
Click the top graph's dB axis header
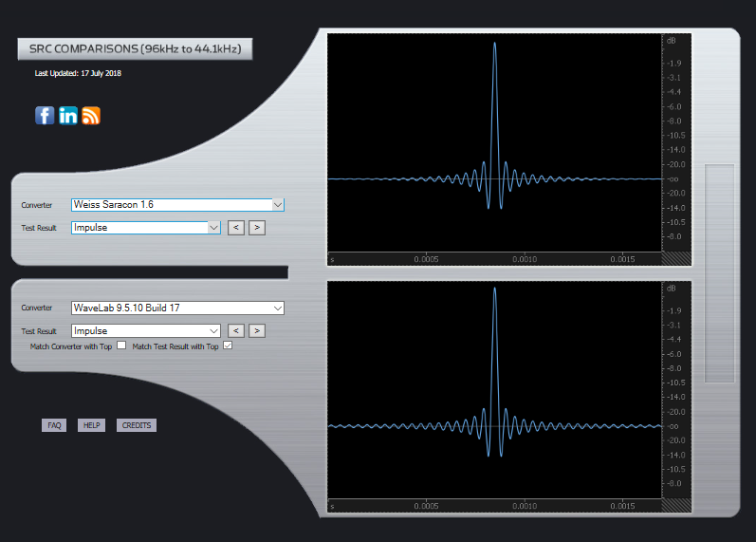point(672,41)
